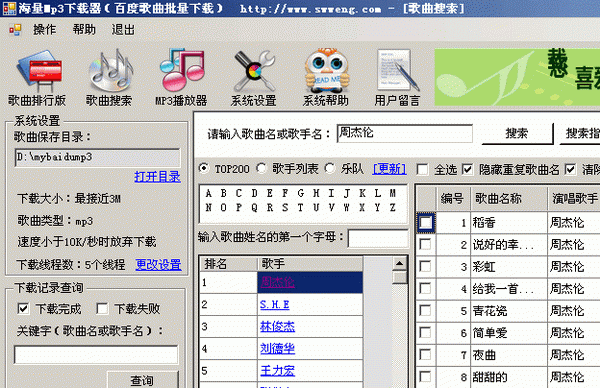Check the box for song 稻香
The width and height of the screenshot is (600, 388).
[426, 222]
